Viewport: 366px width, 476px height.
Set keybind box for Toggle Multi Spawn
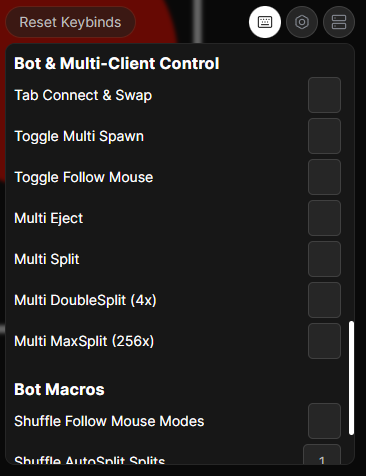pyautogui.click(x=324, y=136)
